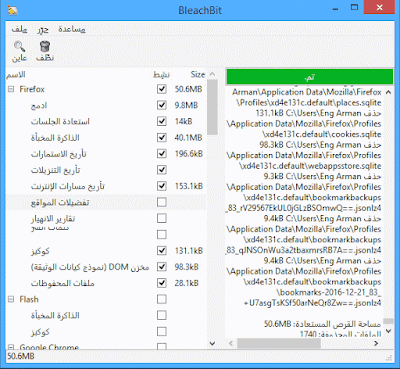Select the تفضيلات المواقع row label
This screenshot has width=400, height=369.
60,202
